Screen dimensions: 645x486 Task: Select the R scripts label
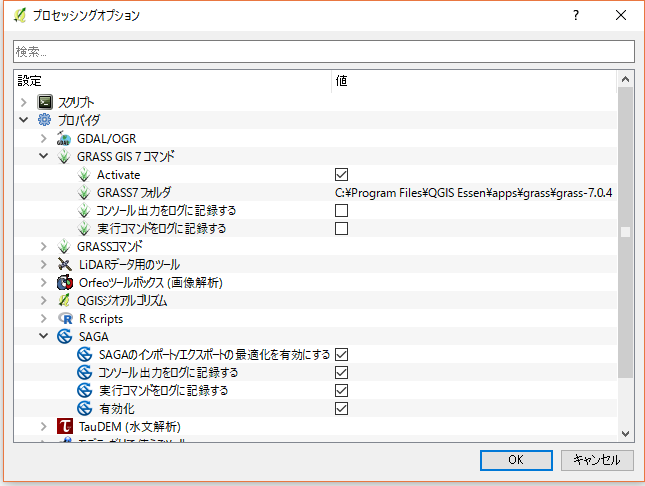101,319
